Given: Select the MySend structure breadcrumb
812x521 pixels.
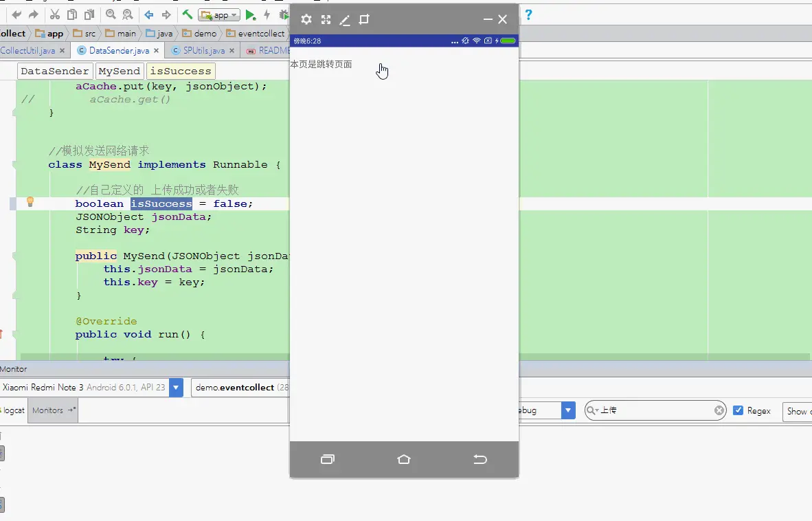Looking at the screenshot, I should coord(119,71).
